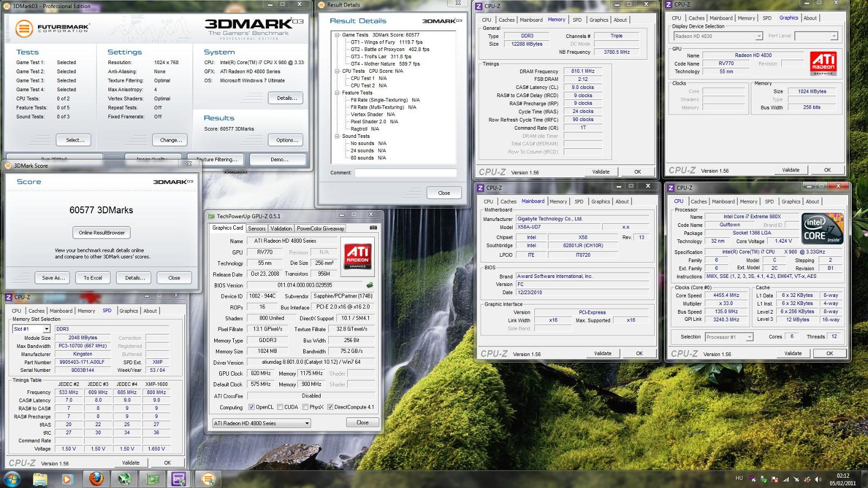868x488 pixels.
Task: Click the Action Center flag tray icon
Action: 775,479
